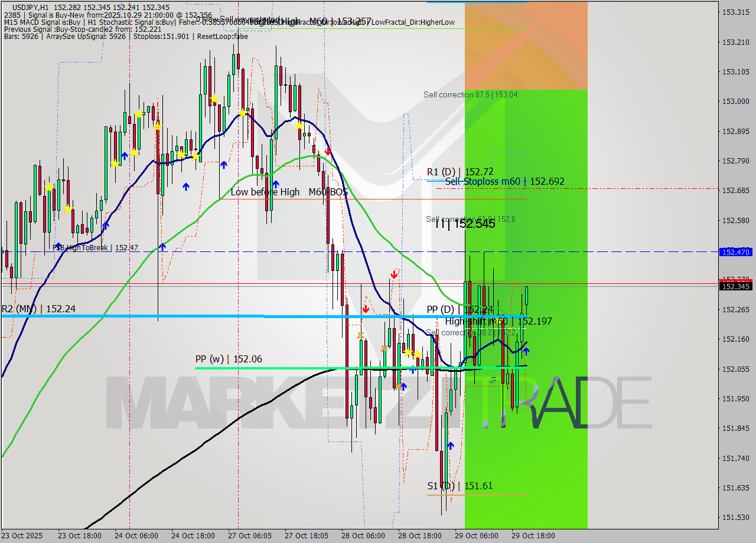Select the 29 Oct 06:00 label on the time axis
This screenshot has width=756, height=543.
476,536
